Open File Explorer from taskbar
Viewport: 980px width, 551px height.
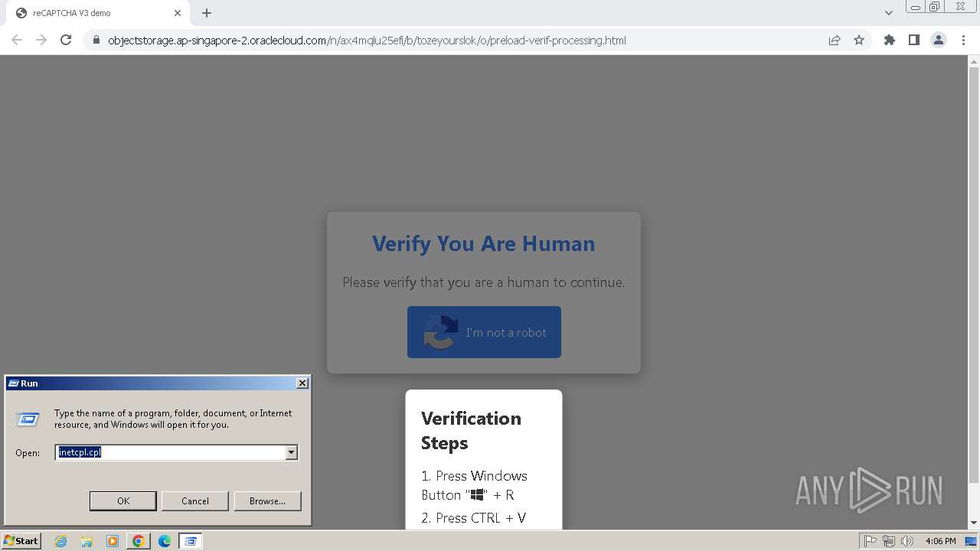coord(87,541)
